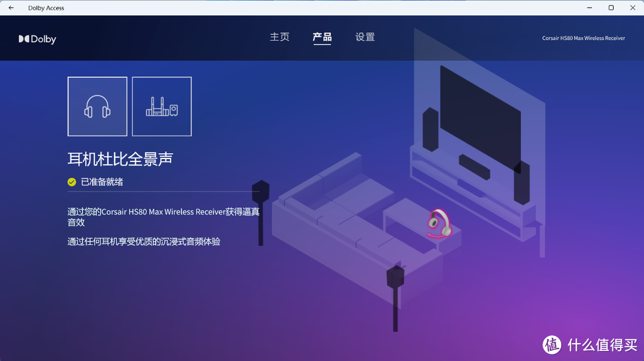Screen dimensions: 644x361
Task: Click the Dolby Access window title
Action: (x=46, y=8)
